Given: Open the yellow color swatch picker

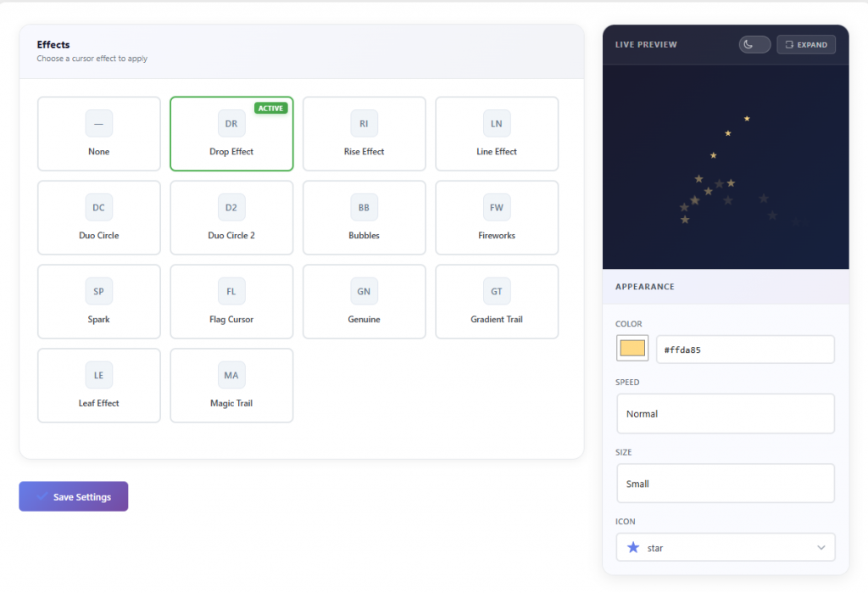Looking at the screenshot, I should 632,348.
